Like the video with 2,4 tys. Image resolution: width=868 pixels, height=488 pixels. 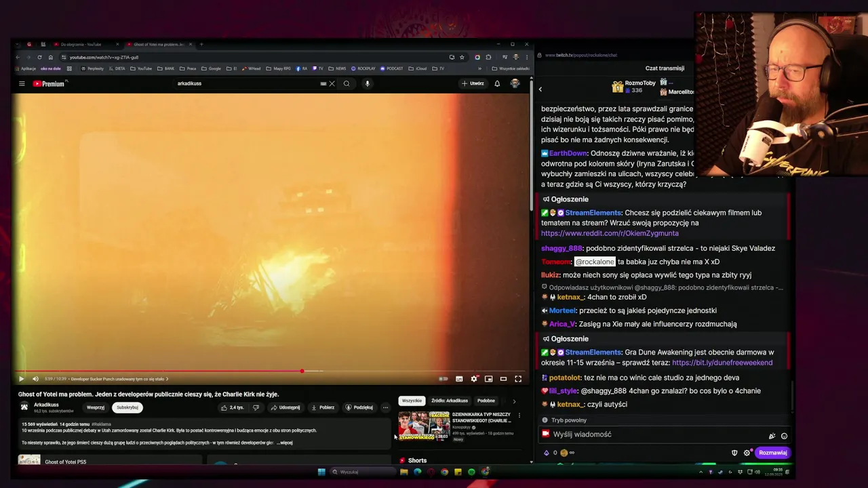click(x=232, y=407)
